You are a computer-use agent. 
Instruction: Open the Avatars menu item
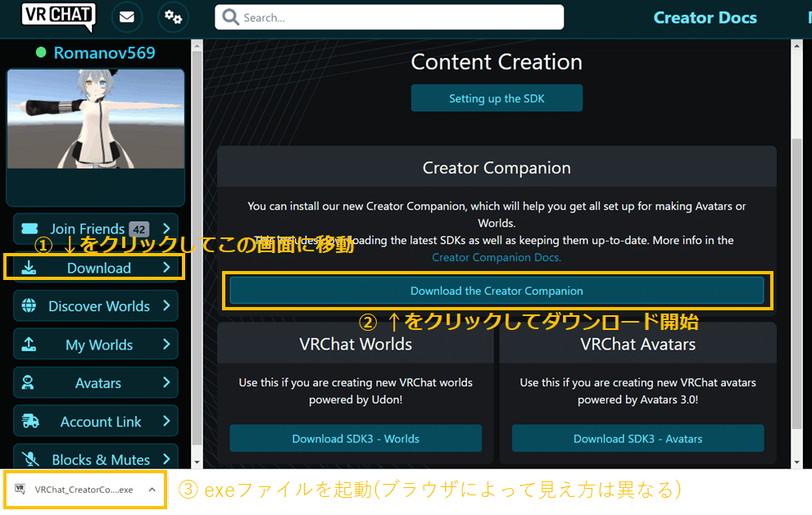click(96, 382)
